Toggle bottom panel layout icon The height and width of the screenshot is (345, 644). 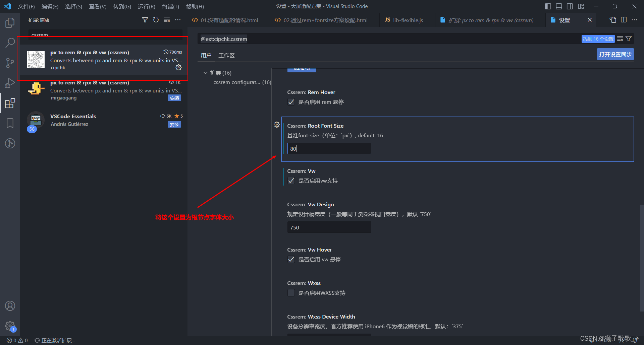559,6
